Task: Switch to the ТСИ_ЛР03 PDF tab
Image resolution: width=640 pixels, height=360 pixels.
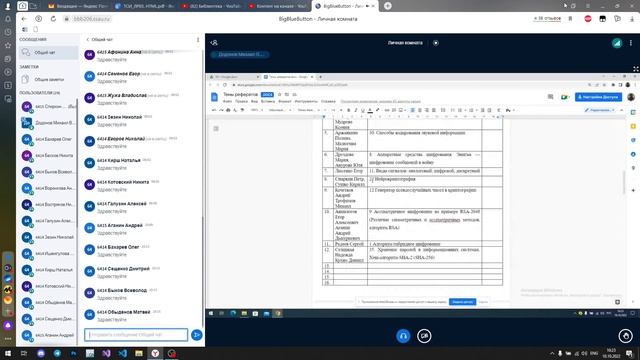Action: click(144, 6)
